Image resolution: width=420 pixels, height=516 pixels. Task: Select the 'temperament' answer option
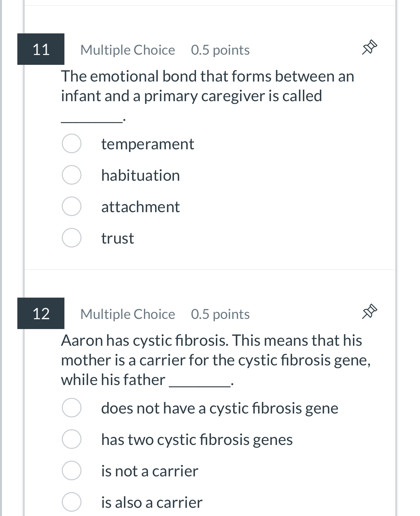(71, 143)
